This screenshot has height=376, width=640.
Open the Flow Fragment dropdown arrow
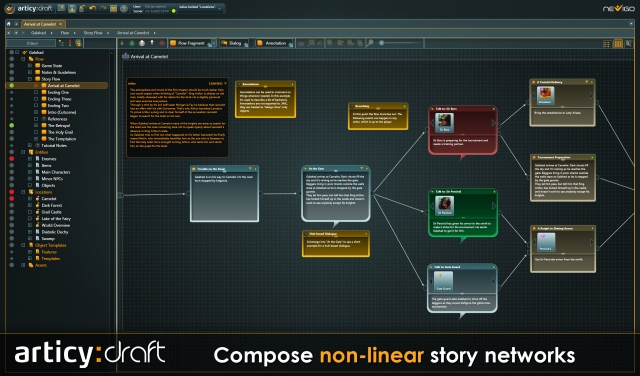(x=213, y=43)
